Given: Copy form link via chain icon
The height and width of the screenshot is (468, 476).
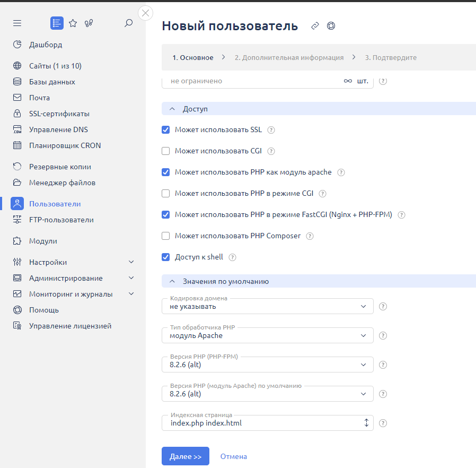Looking at the screenshot, I should tap(315, 26).
